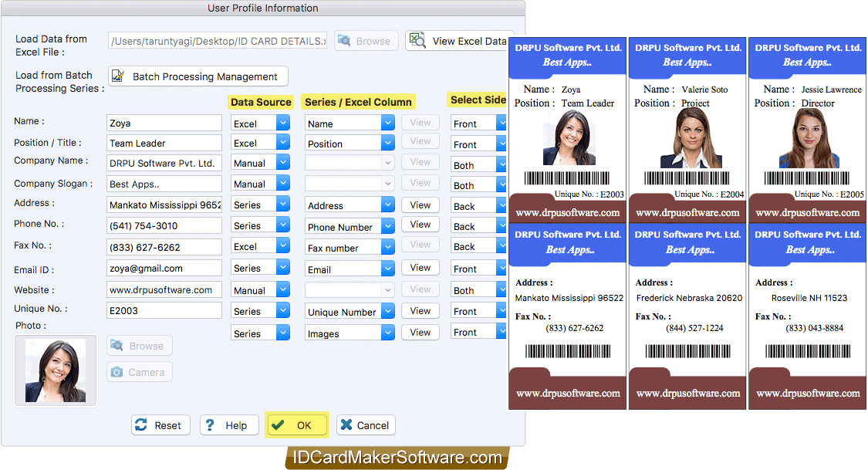This screenshot has height=470, width=868.
Task: Open Select Side dropdown for Name row
Action: tap(478, 123)
